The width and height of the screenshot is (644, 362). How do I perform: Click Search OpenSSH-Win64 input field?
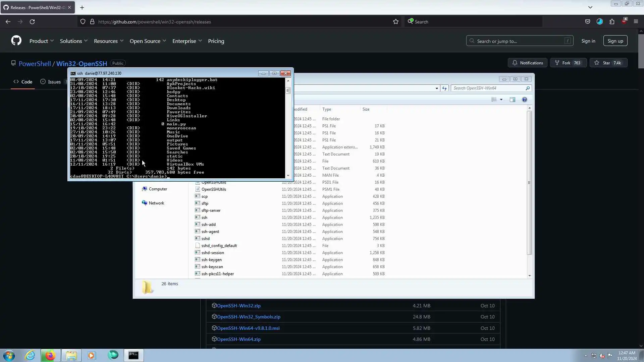coord(488,88)
